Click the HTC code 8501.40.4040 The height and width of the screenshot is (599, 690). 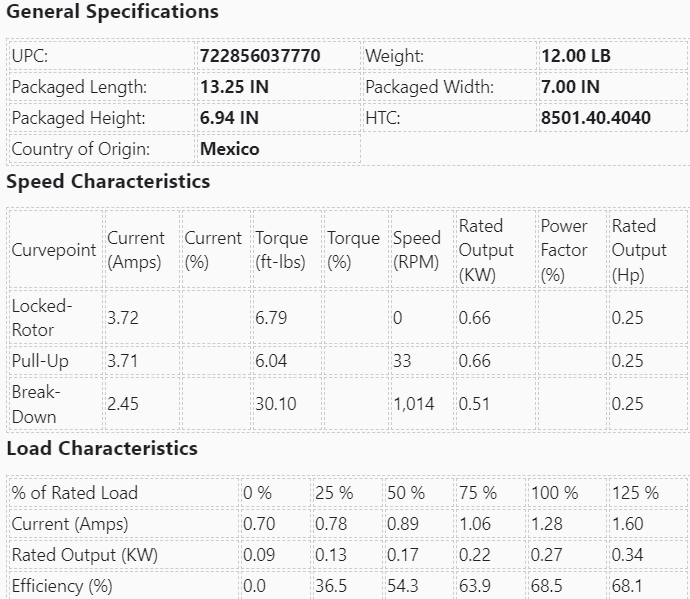pyautogui.click(x=595, y=118)
